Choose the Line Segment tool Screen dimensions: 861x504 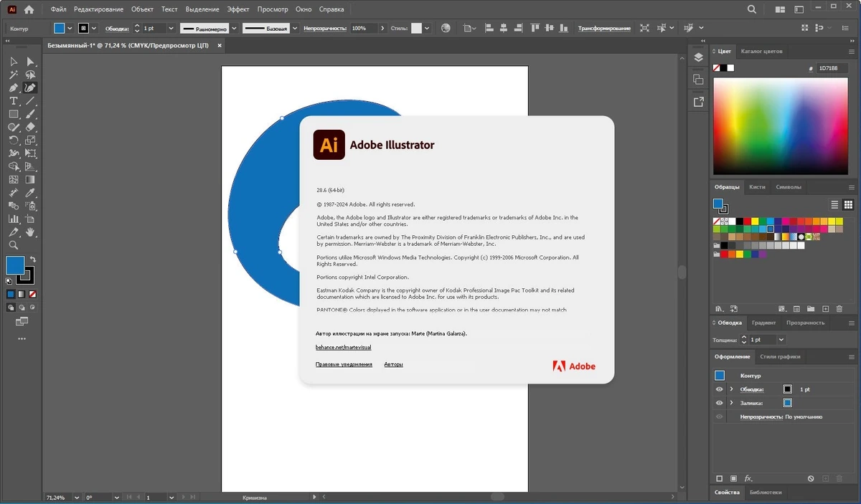pyautogui.click(x=30, y=101)
